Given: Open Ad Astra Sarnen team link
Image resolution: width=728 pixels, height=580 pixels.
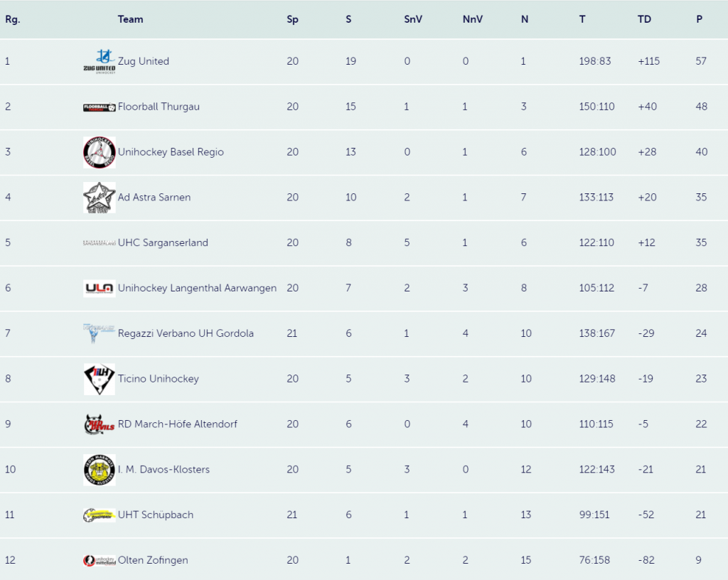Looking at the screenshot, I should coord(154,197).
